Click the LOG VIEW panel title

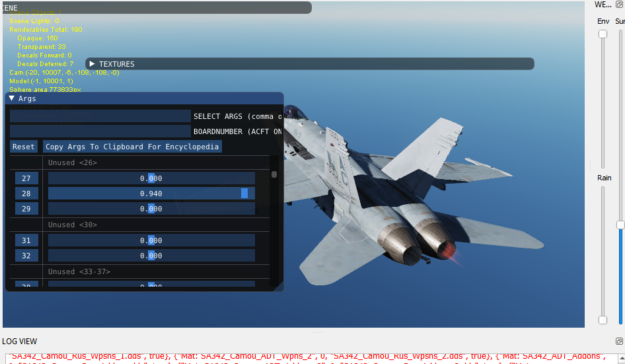pyautogui.click(x=20, y=342)
